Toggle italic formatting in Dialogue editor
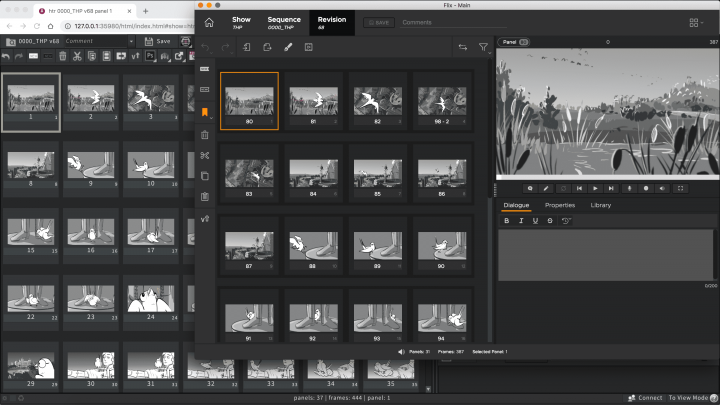The height and width of the screenshot is (405, 720). 522,221
